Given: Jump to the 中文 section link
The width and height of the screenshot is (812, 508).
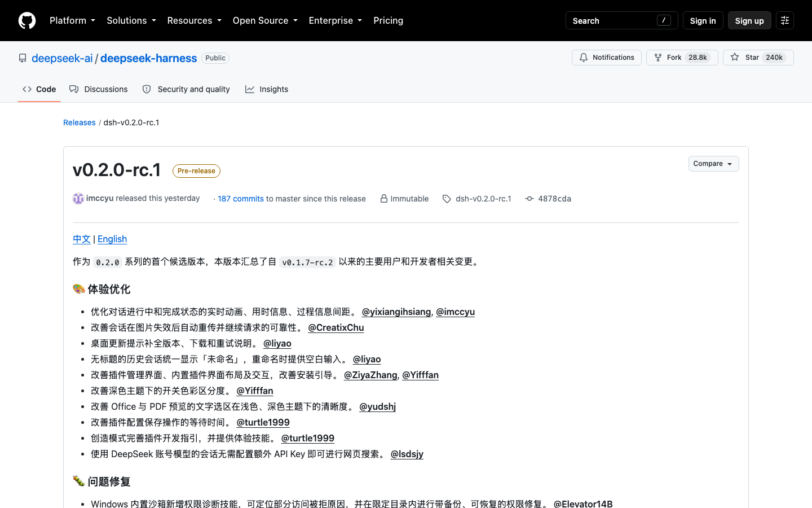Looking at the screenshot, I should [x=82, y=239].
